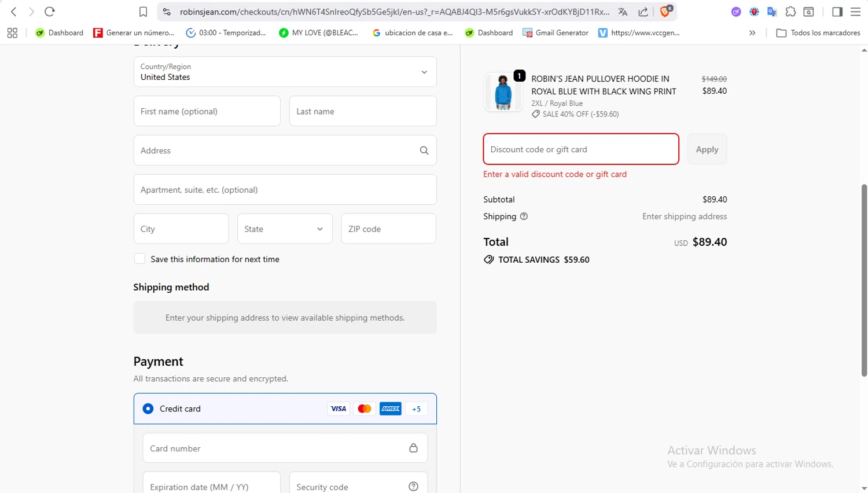Click the SALE 40% OFF (-$59.60) text
Viewport: 868px width, 493px height.
click(580, 114)
